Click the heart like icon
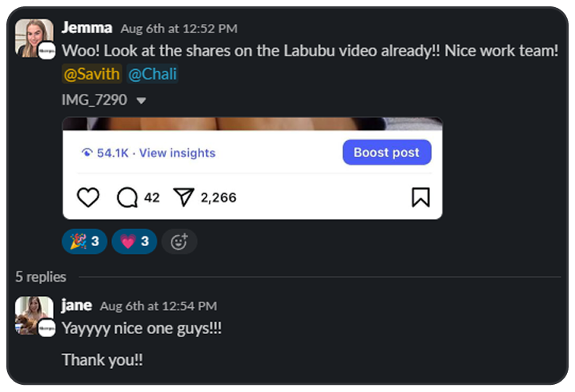Image resolution: width=575 pixels, height=392 pixels. (x=88, y=197)
